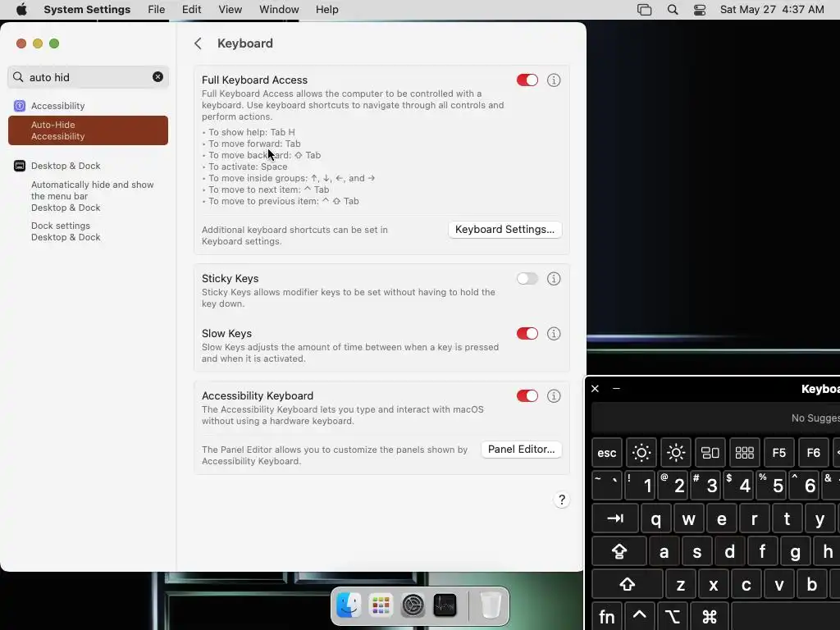
Task: Tap control key on Accessibility Keyboard
Action: coord(640,617)
